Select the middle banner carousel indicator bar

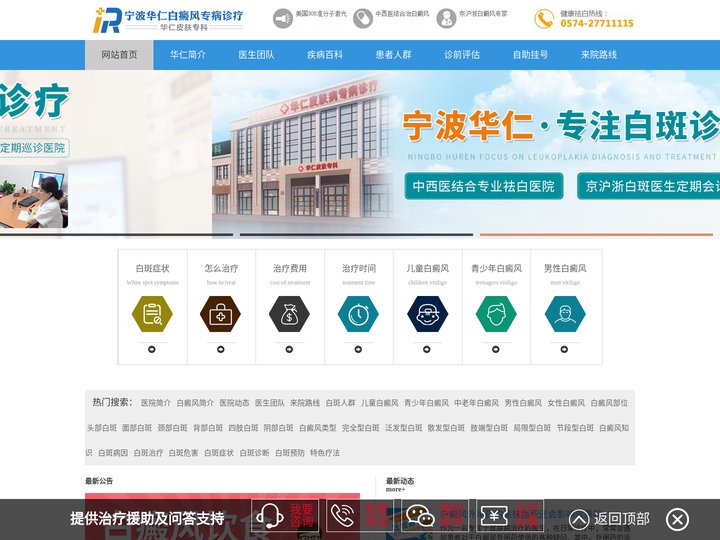pyautogui.click(x=356, y=235)
